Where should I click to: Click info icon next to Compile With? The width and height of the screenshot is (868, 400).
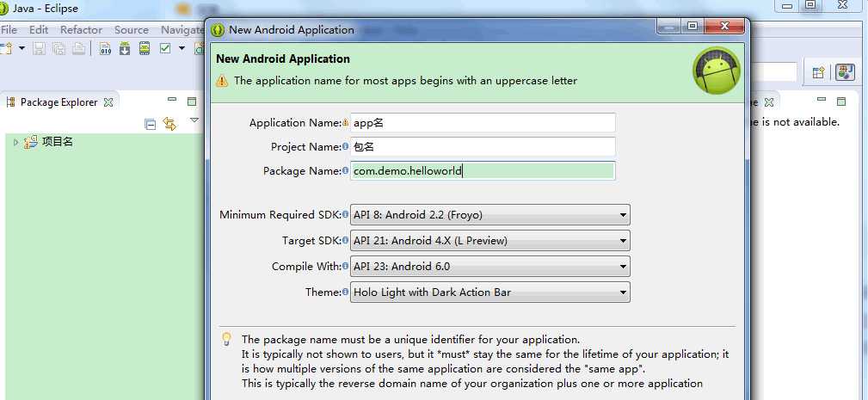click(x=346, y=267)
